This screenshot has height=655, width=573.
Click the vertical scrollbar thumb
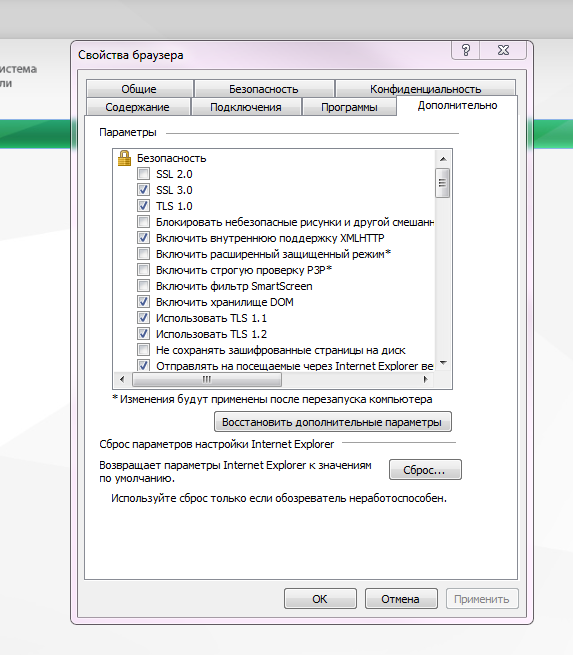pos(443,183)
